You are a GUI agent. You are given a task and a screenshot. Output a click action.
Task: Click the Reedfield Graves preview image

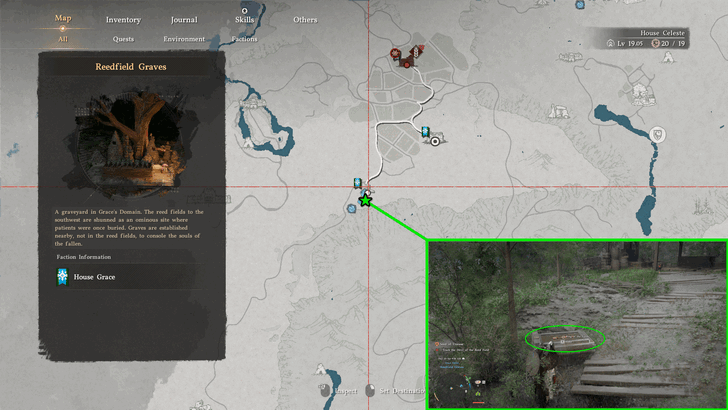pos(125,141)
